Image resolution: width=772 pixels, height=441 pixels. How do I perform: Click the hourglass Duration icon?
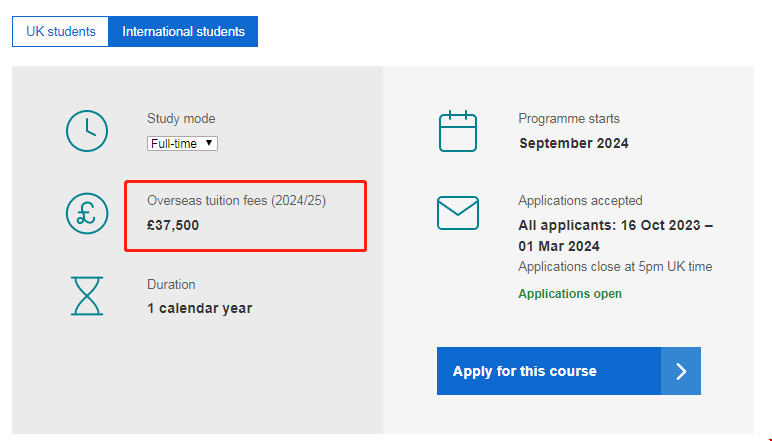(x=87, y=296)
